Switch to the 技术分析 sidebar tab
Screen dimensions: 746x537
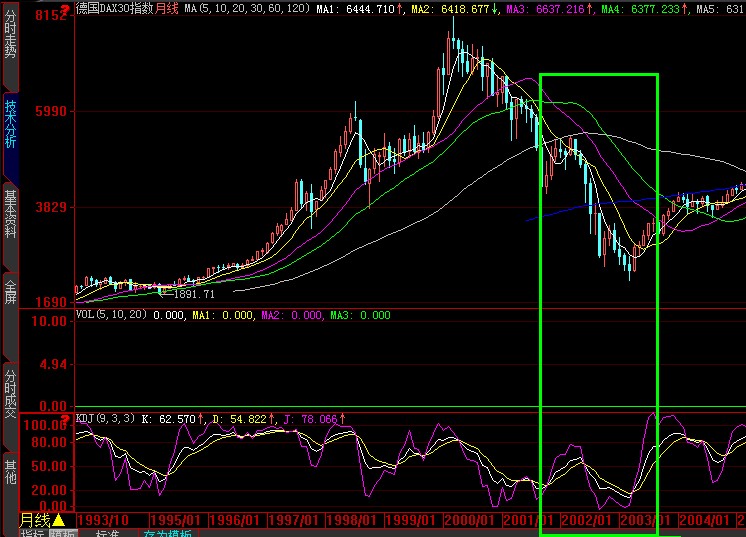(10, 138)
